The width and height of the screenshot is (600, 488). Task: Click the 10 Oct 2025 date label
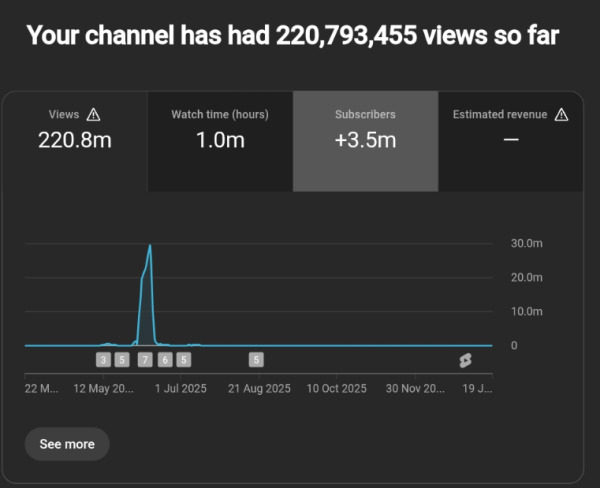337,388
